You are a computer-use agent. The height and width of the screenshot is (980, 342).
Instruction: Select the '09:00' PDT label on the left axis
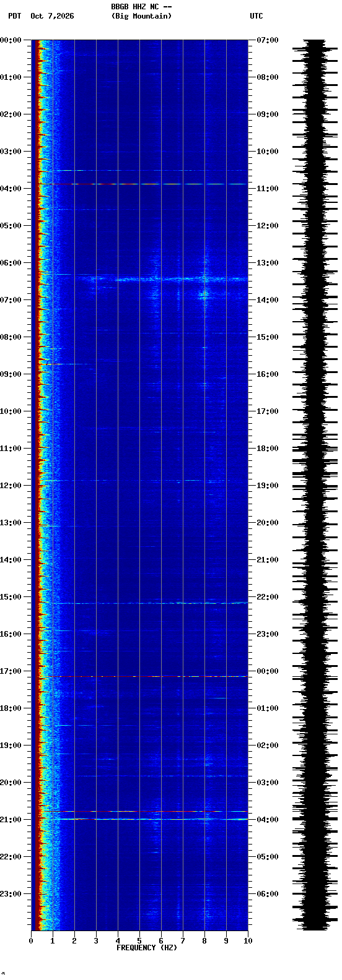pyautogui.click(x=11, y=374)
